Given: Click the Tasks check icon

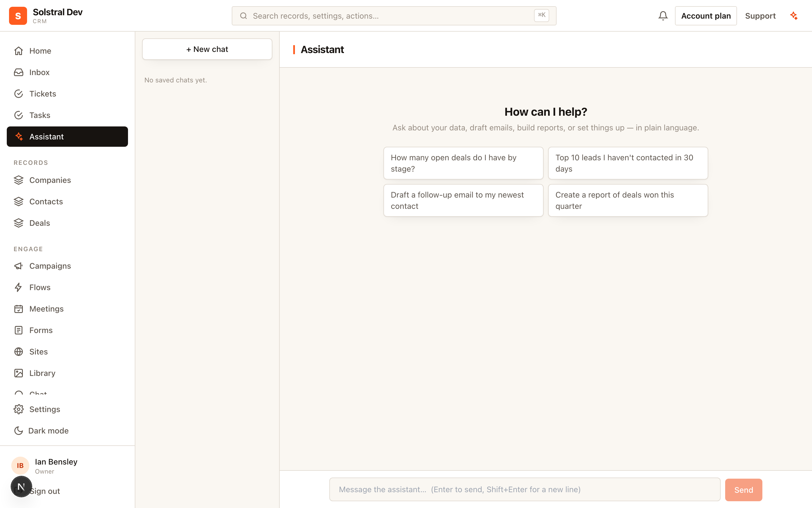Looking at the screenshot, I should coord(19,115).
